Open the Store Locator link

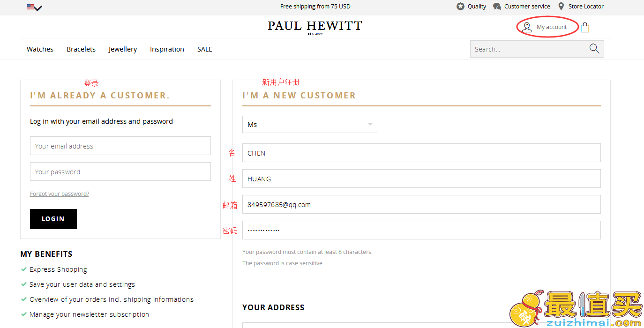tap(586, 7)
